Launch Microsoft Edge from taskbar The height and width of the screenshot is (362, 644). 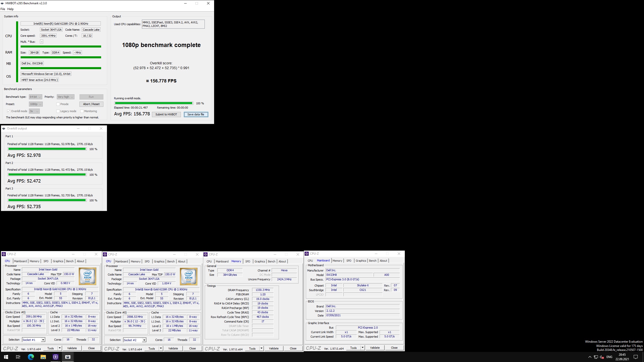31,357
